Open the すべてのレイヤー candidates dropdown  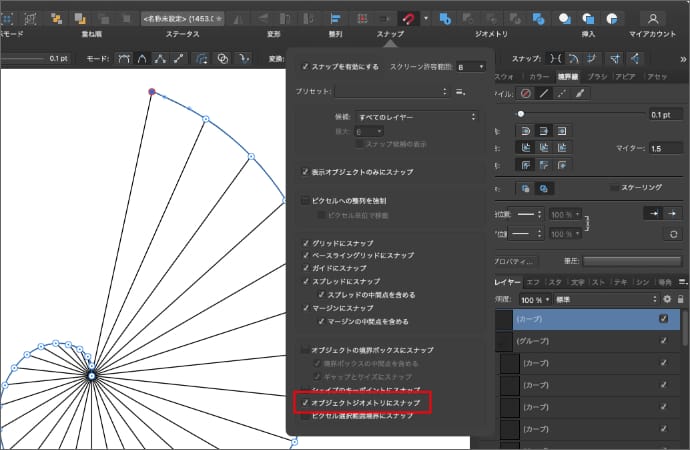(x=418, y=117)
